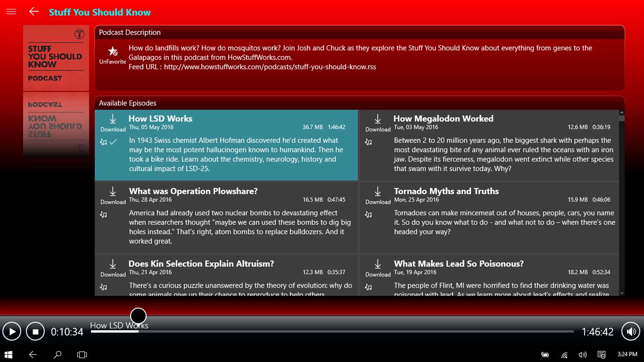The height and width of the screenshot is (362, 644).
Task: Click total duration 1:46:42 in player bar
Action: [x=597, y=332]
